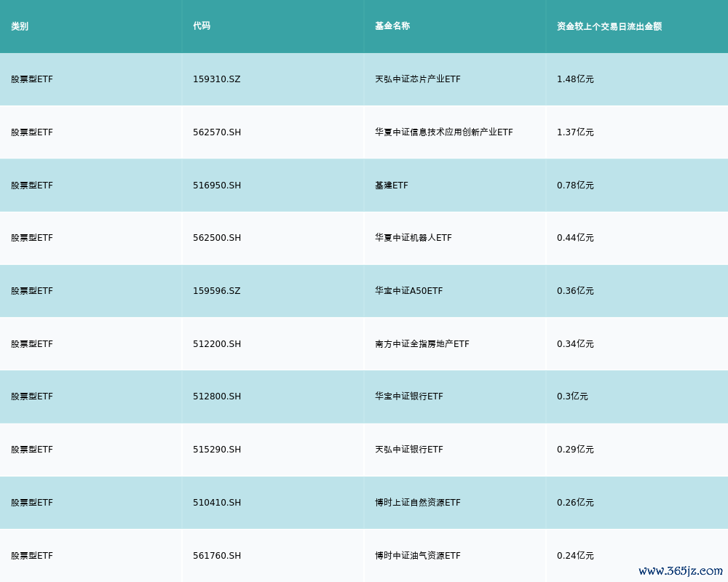Click outflow value 0.78亿元
Viewport: 728px width, 582px height.
(x=575, y=186)
